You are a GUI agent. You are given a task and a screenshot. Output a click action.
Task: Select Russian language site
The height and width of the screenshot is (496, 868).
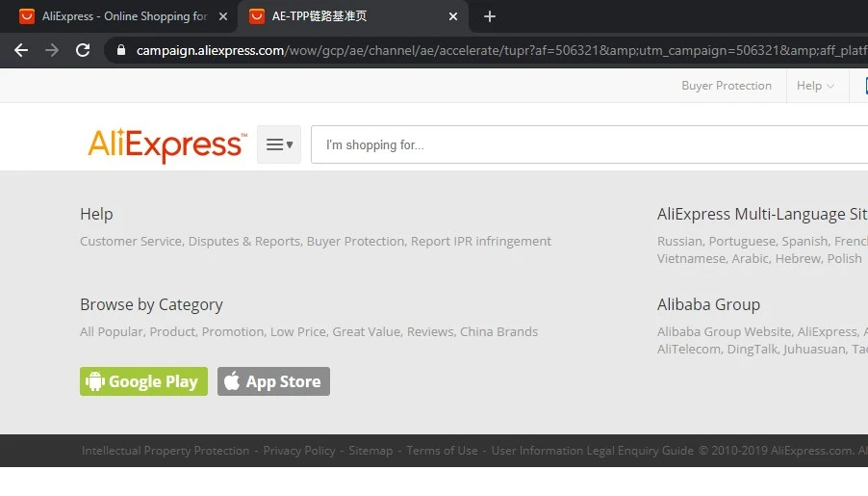pos(680,241)
